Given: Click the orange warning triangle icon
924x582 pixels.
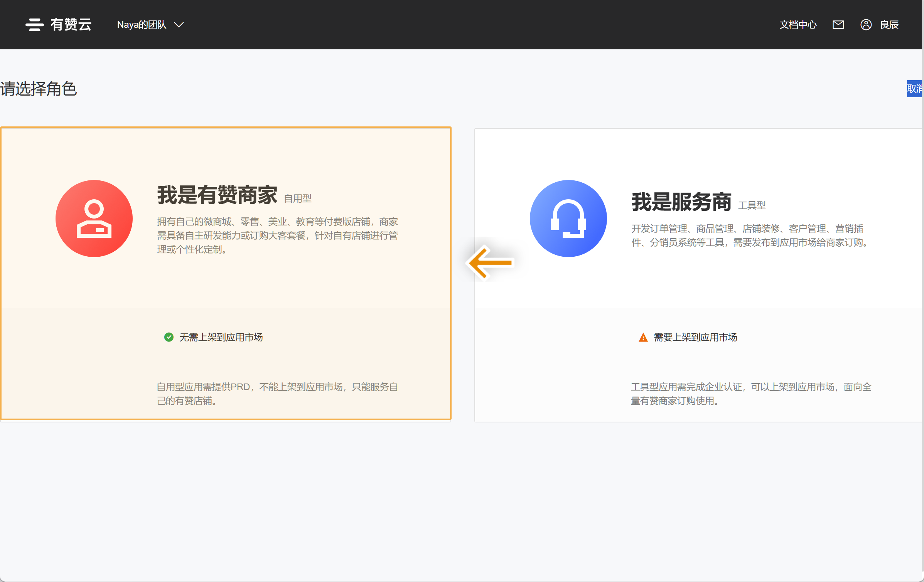Looking at the screenshot, I should point(643,338).
